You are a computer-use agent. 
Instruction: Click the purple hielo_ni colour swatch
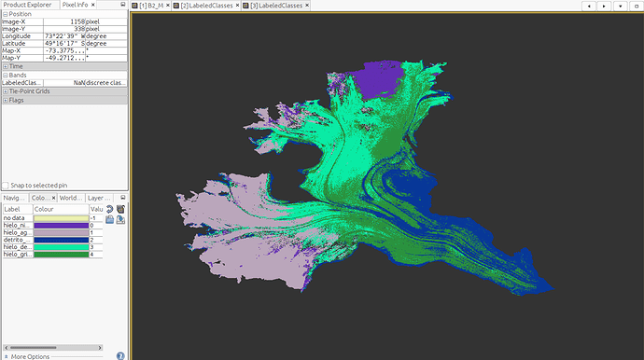pyautogui.click(x=62, y=226)
